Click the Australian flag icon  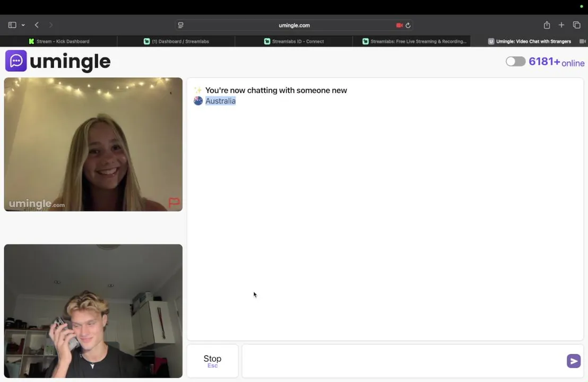pos(198,101)
